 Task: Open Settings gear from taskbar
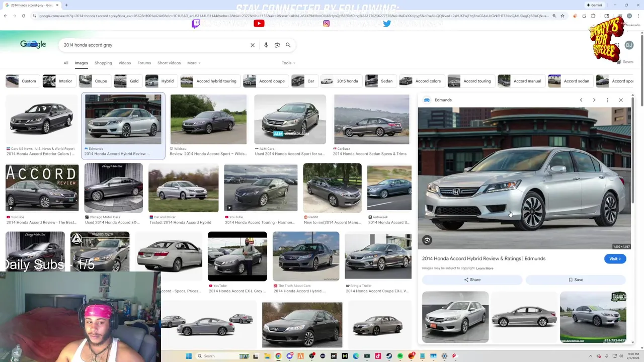tap(444, 356)
